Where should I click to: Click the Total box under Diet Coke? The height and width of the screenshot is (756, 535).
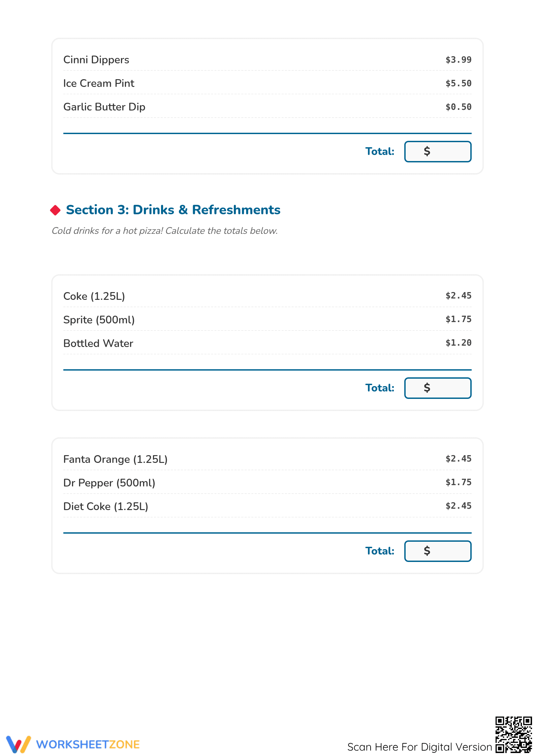point(438,551)
